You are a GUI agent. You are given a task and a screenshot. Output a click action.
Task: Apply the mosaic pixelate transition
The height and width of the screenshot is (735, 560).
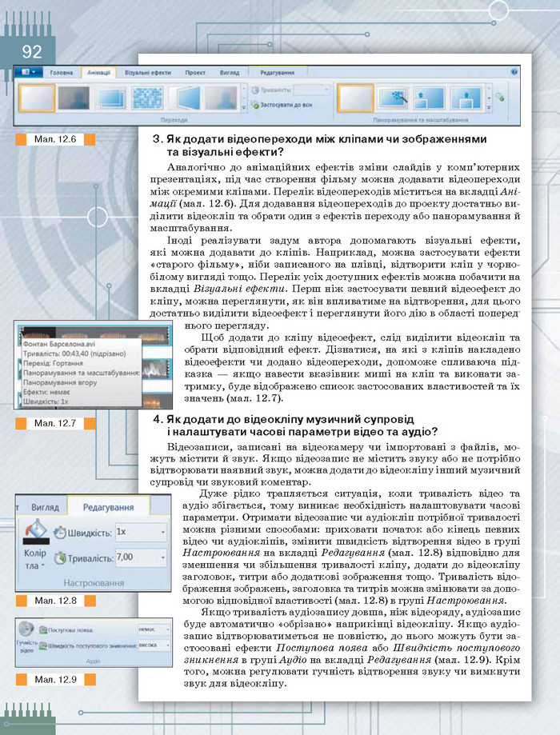148,98
